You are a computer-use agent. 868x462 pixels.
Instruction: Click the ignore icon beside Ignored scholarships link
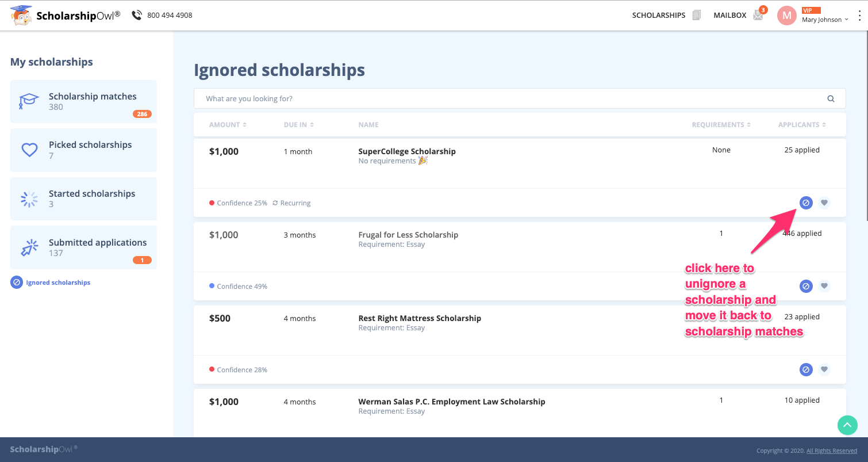pos(17,282)
